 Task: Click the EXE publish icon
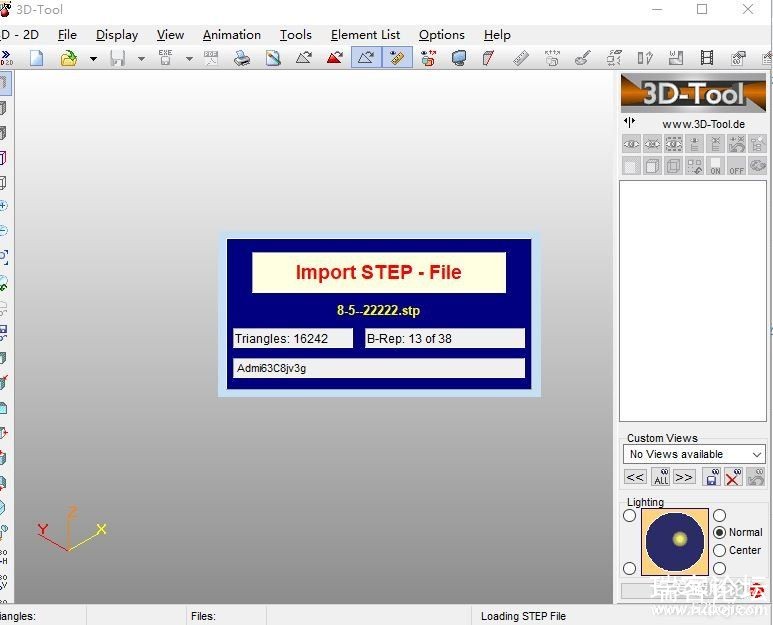(165, 58)
